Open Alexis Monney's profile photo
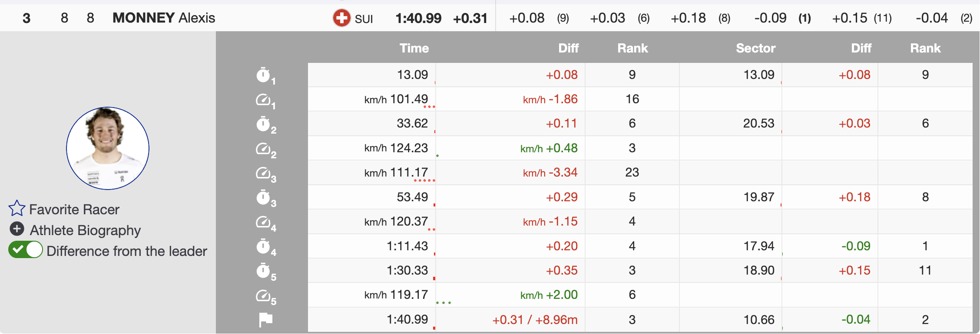The height and width of the screenshot is (334, 980). point(108,148)
